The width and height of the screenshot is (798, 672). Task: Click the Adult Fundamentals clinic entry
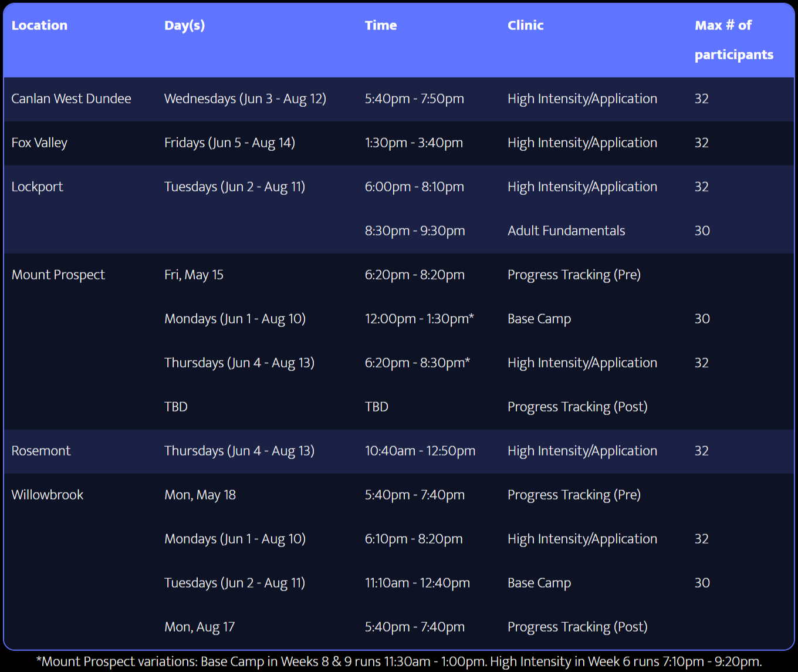[x=565, y=231]
